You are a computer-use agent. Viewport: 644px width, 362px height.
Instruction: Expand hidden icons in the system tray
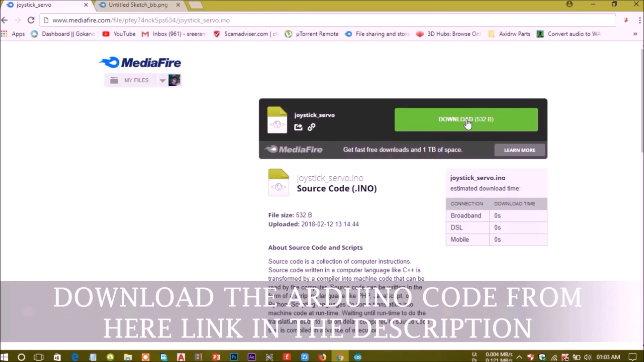tap(520, 357)
